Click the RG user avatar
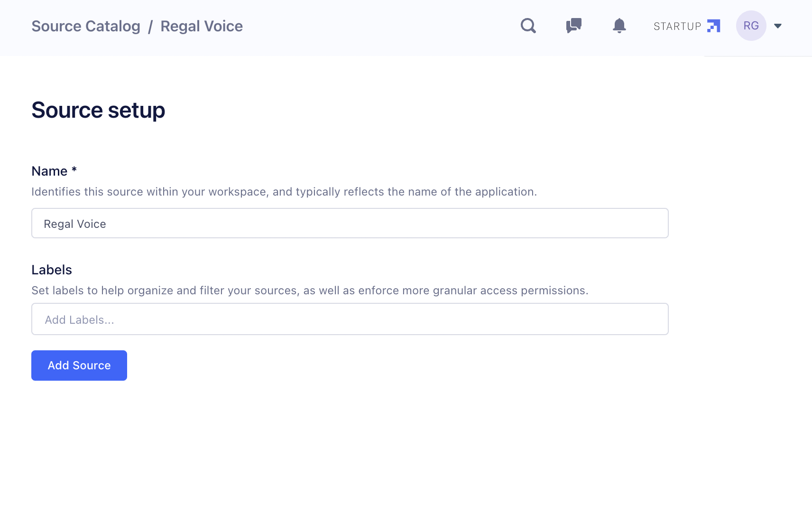 (751, 26)
